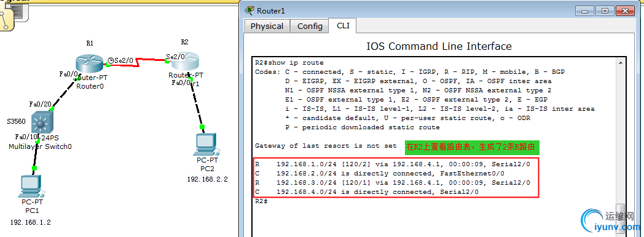Click the 'Gateway of last resort' text
This screenshot has height=237, width=644.
coord(326,146)
